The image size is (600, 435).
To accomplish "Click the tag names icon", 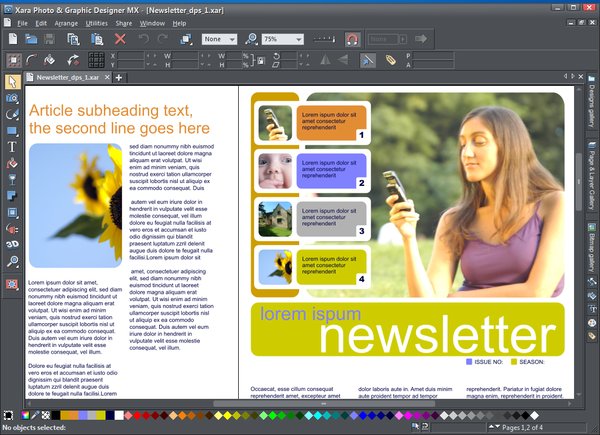I will 390,60.
